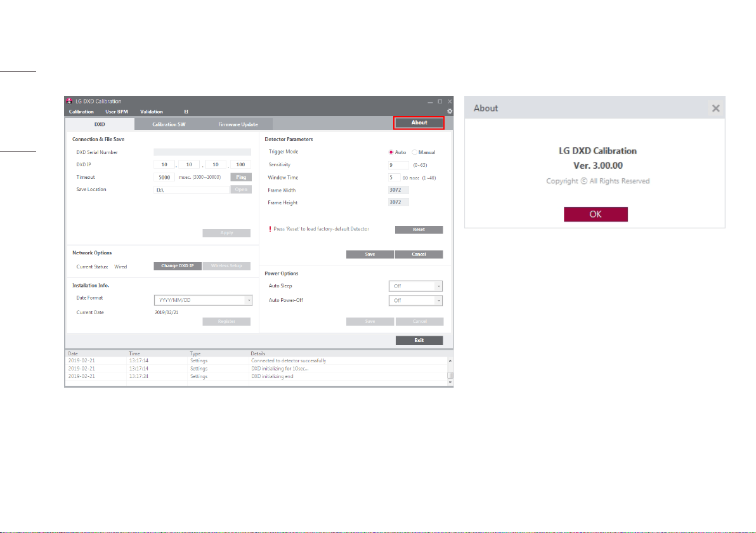The height and width of the screenshot is (533, 756).
Task: Select the 'DXD initializing end' log entry
Action: pos(256,377)
